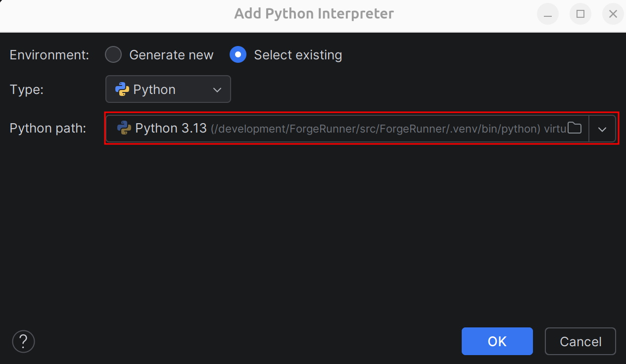Maximize the dialog window

click(580, 14)
